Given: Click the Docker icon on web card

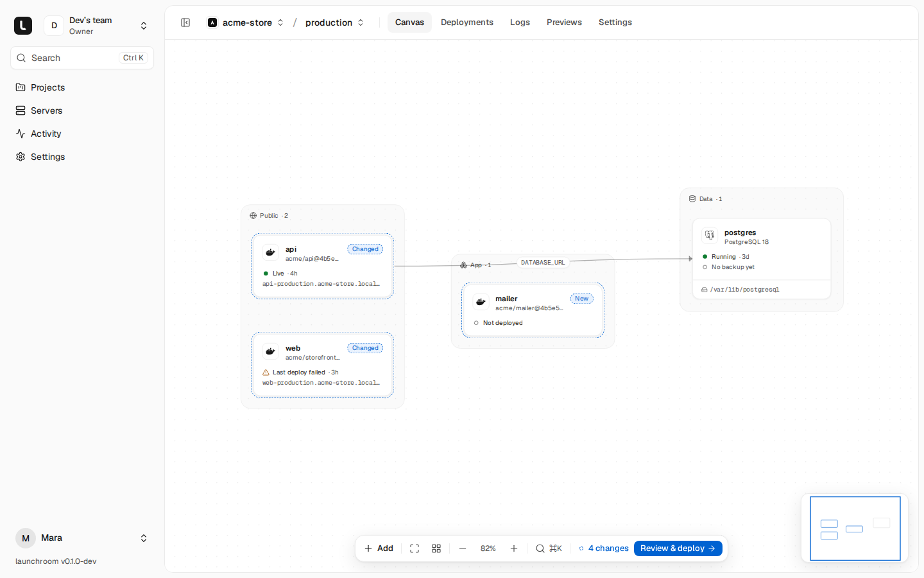Looking at the screenshot, I should point(271,351).
